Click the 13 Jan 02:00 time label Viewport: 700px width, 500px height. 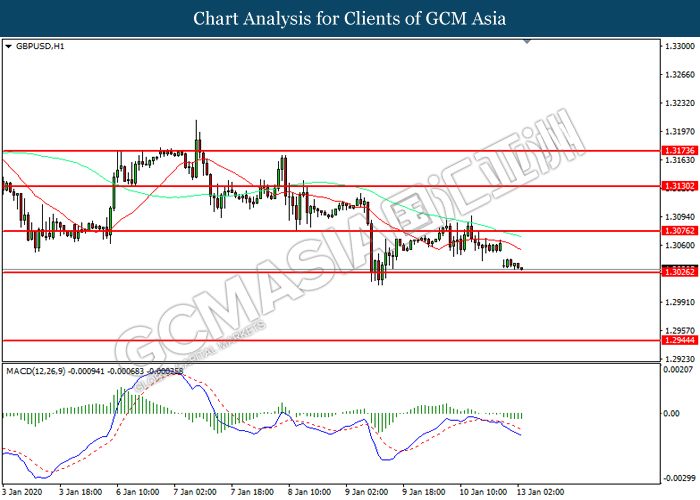[540, 492]
